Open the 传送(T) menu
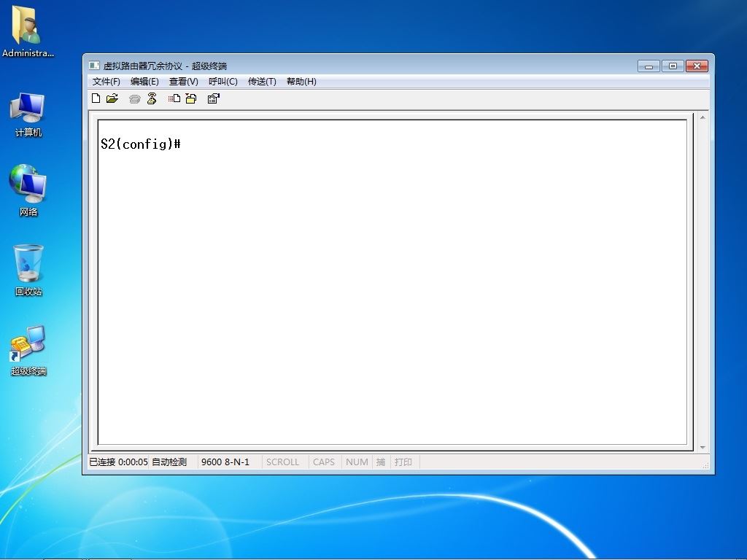Image resolution: width=747 pixels, height=560 pixels. (x=262, y=82)
